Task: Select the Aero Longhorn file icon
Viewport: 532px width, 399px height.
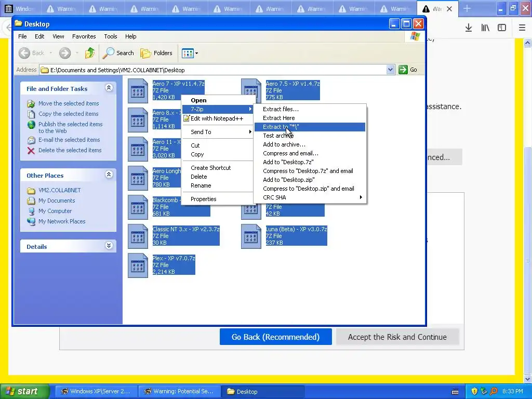Action: coord(138,178)
